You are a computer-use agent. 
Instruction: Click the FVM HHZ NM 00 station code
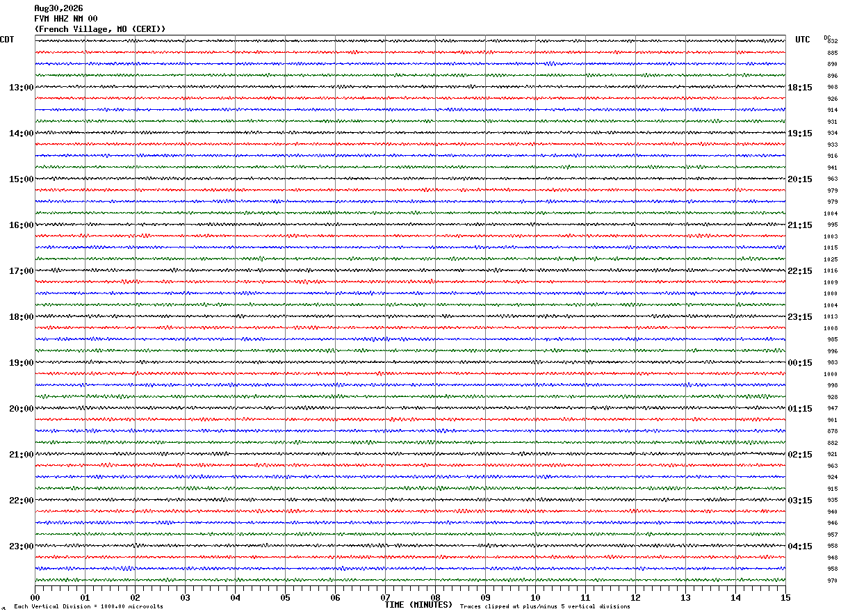pyautogui.click(x=66, y=19)
